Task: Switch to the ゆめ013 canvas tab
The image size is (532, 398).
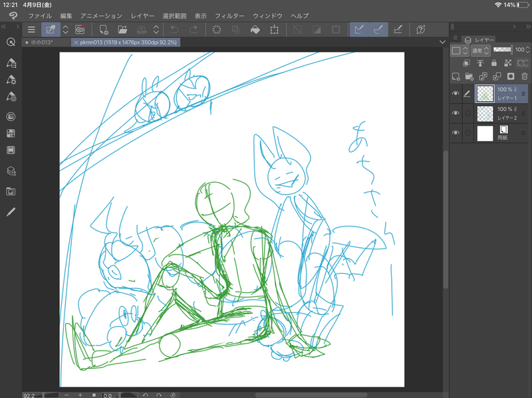Action: [47, 43]
